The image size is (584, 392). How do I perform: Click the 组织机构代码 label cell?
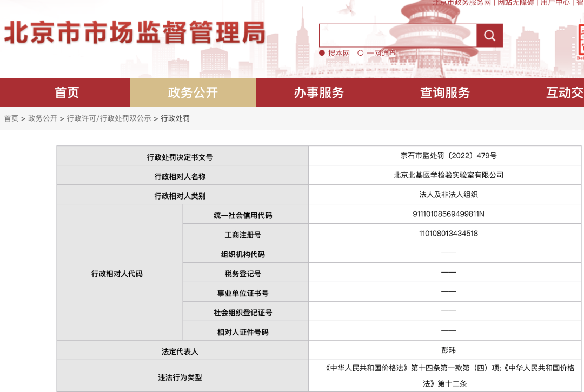246,253
